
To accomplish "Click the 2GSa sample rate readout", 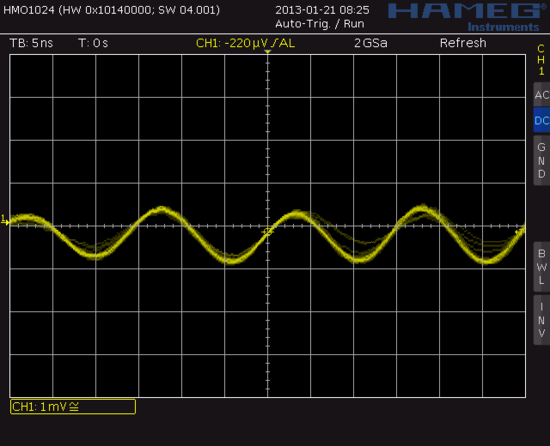I will (x=371, y=43).
